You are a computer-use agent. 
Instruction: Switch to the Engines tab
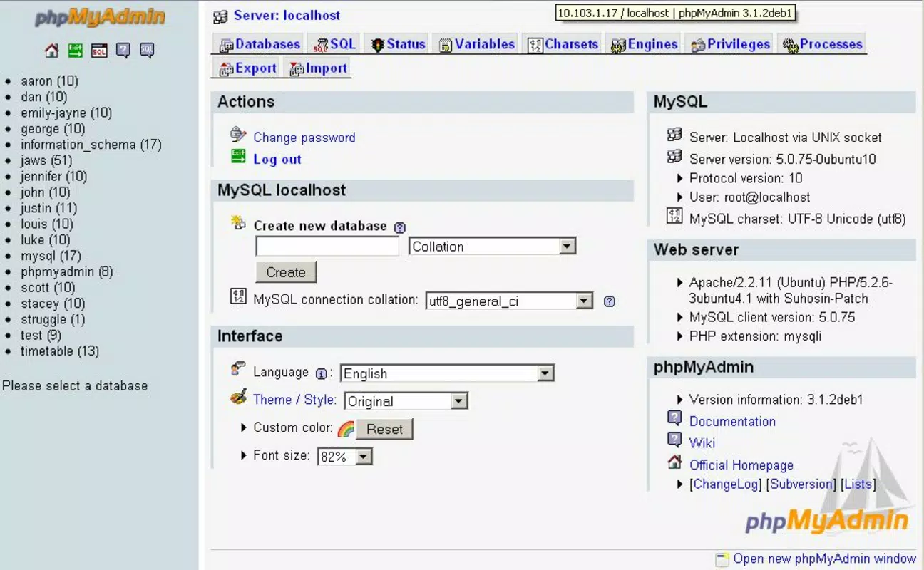pyautogui.click(x=644, y=44)
